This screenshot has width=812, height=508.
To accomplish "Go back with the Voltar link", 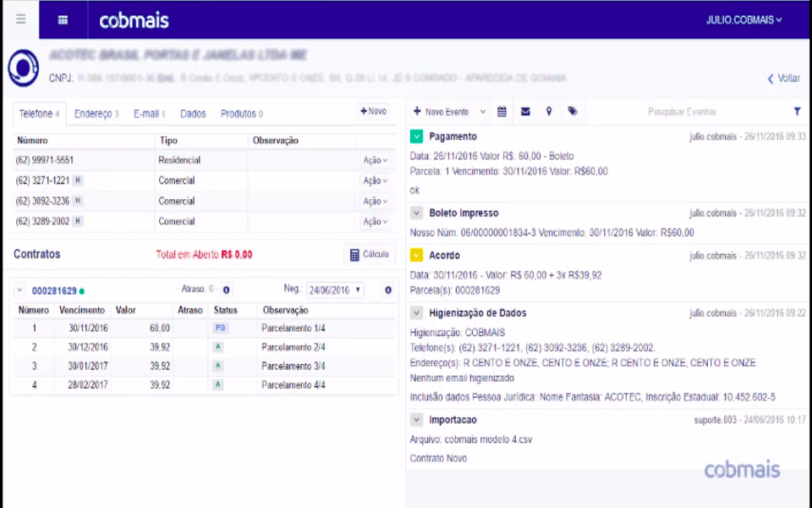I will tap(783, 78).
